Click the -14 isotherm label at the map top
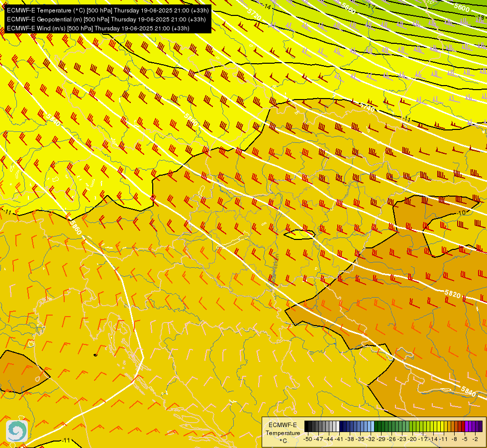Screen dimensions: 487x448 click(x=267, y=6)
